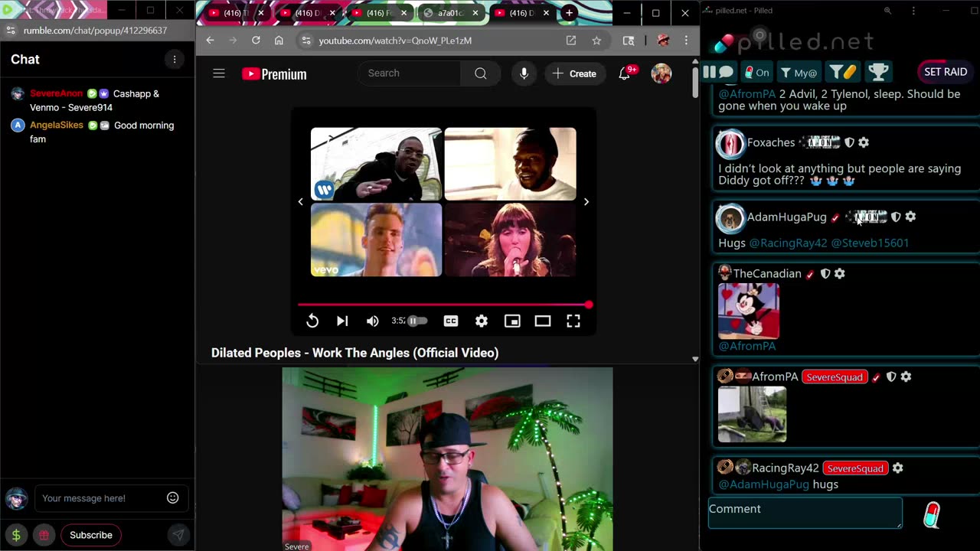Focus the Pilled Comment text box
This screenshot has width=980, height=551.
(805, 513)
